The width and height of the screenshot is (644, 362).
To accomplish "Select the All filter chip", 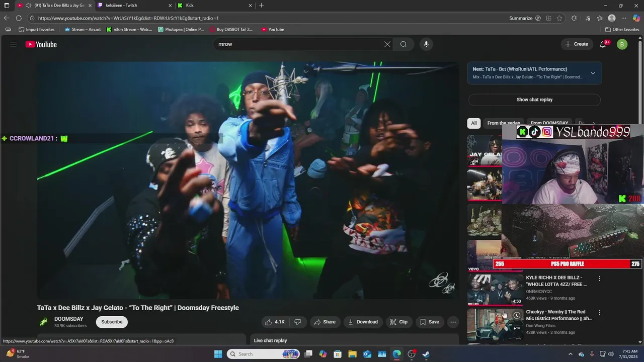I will point(474,123).
